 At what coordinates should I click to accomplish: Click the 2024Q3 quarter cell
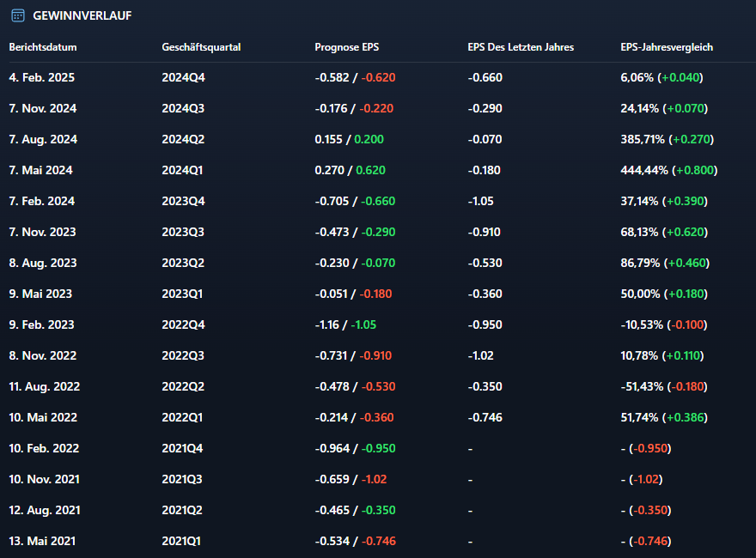coord(184,108)
